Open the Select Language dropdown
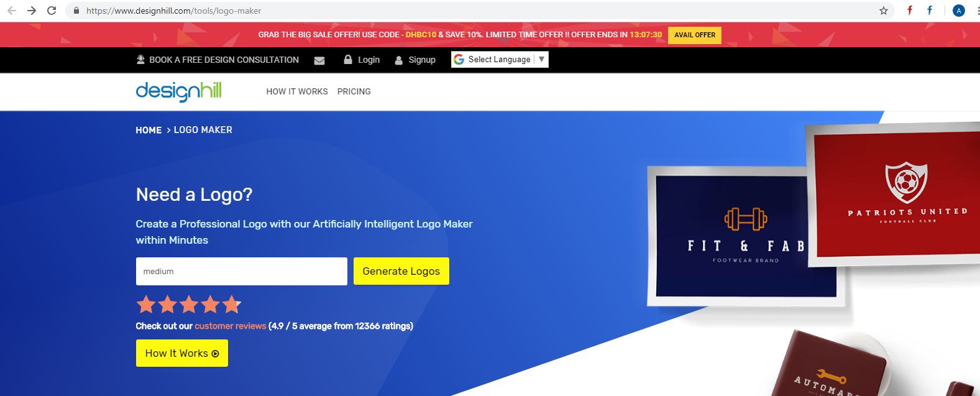980x396 pixels. [500, 60]
